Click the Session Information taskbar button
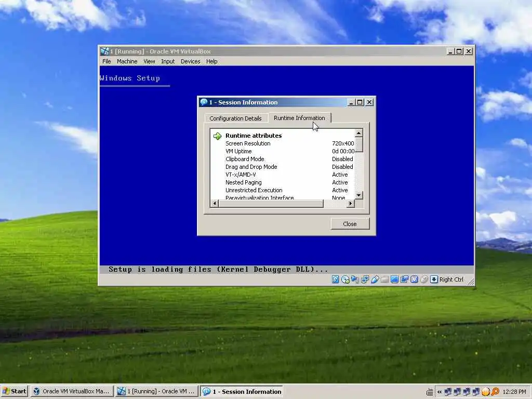The image size is (532, 399). (242, 392)
